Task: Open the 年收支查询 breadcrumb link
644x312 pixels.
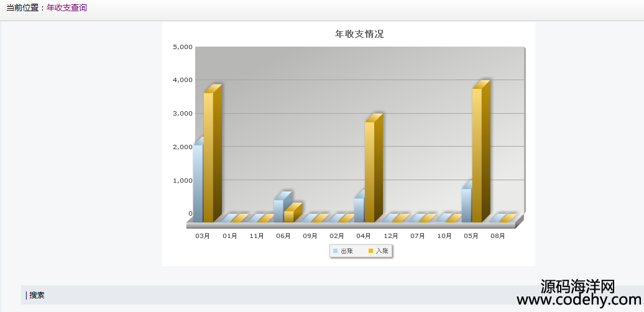Action: tap(67, 8)
